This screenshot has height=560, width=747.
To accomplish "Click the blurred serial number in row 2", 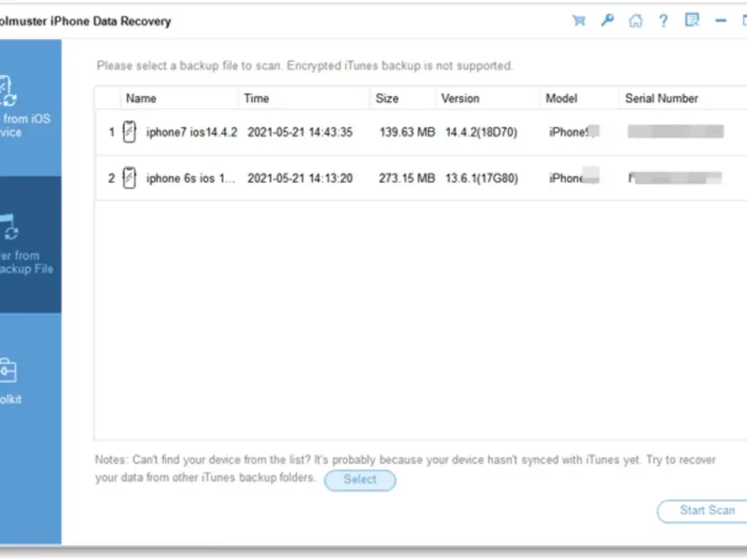I will 674,177.
